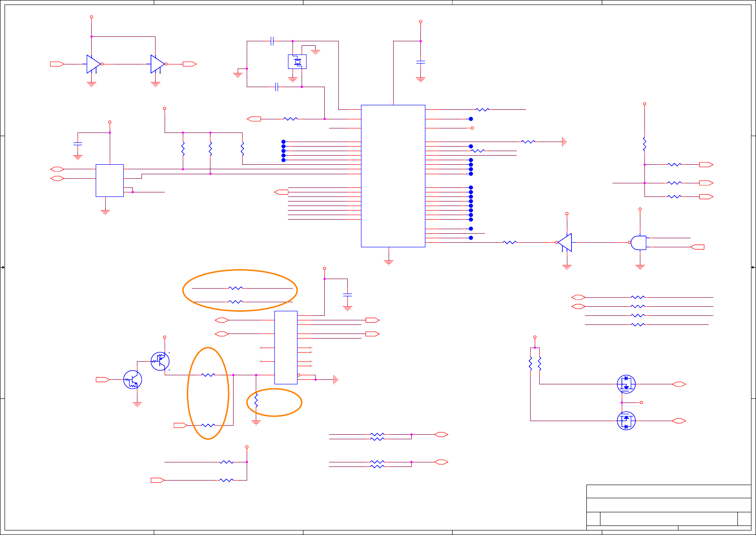Image resolution: width=756 pixels, height=535 pixels.
Task: Select the PNP transistor tied to power
Action: (160, 361)
